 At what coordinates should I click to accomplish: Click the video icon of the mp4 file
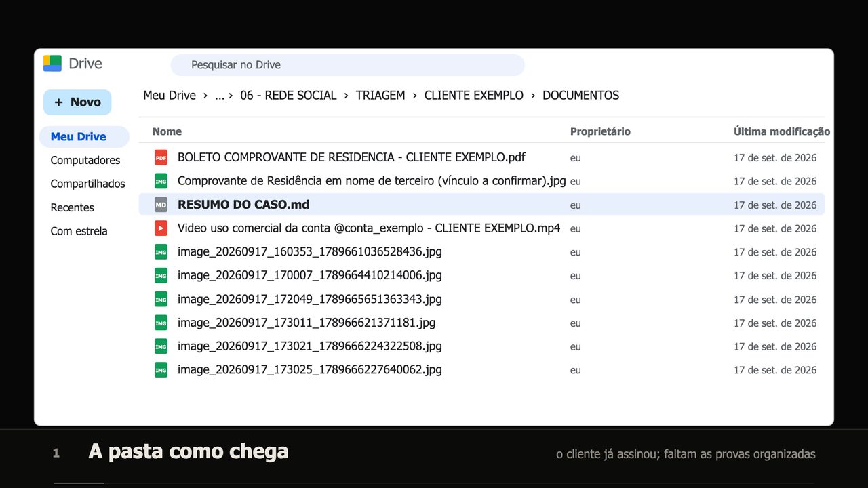[161, 228]
